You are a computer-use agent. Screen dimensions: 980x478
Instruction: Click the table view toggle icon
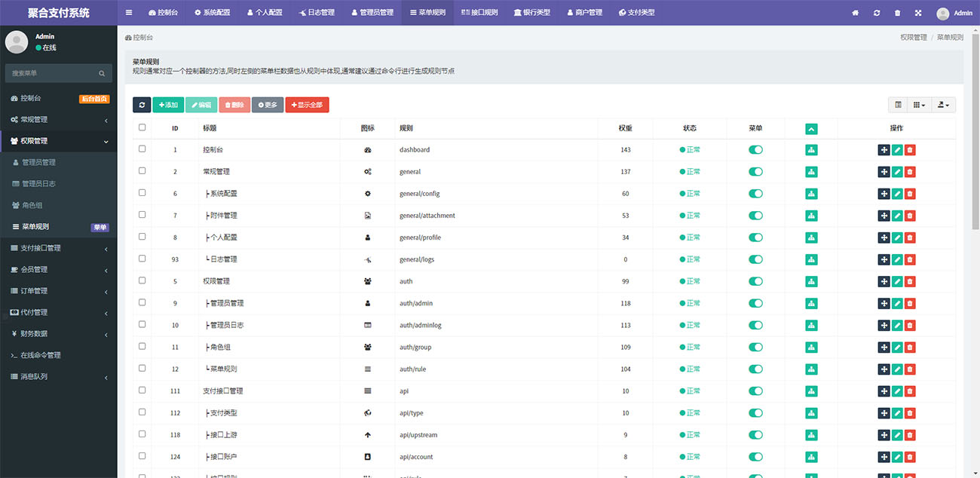coord(898,105)
